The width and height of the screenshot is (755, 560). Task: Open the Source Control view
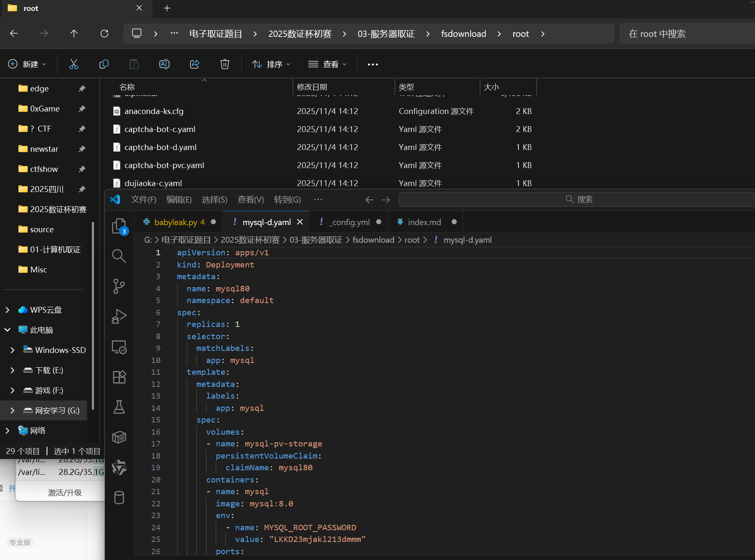[119, 286]
